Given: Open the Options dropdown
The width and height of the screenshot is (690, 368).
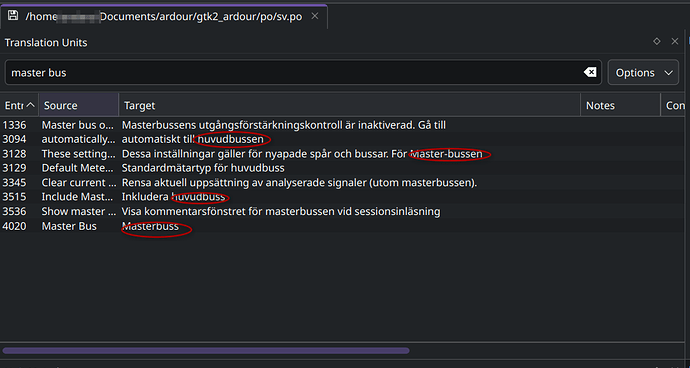Looking at the screenshot, I should 643,72.
